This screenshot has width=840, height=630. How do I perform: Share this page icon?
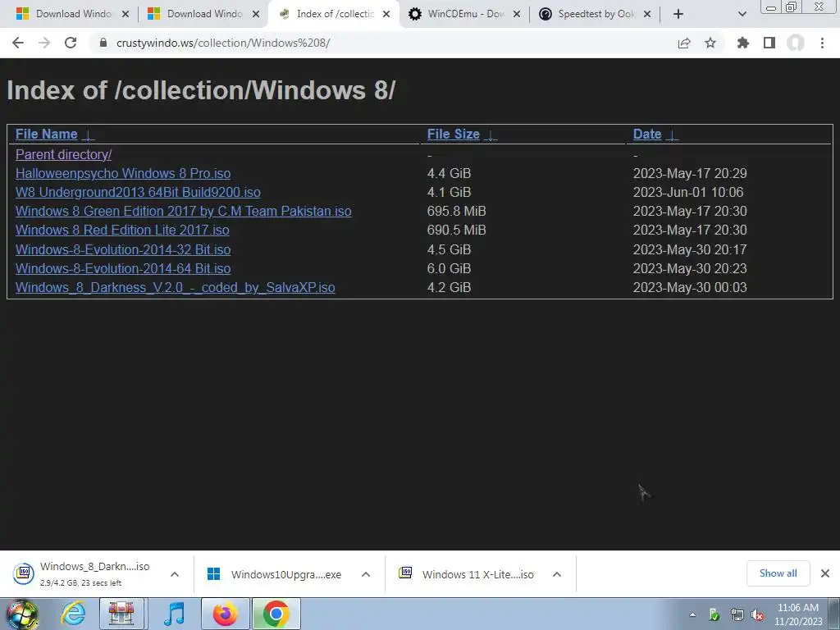(x=684, y=43)
